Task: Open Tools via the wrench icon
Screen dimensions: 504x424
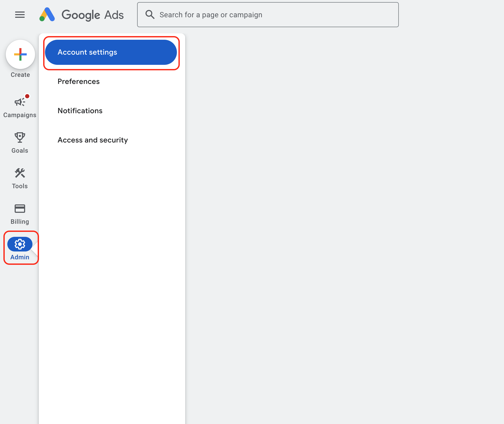Action: (x=20, y=173)
